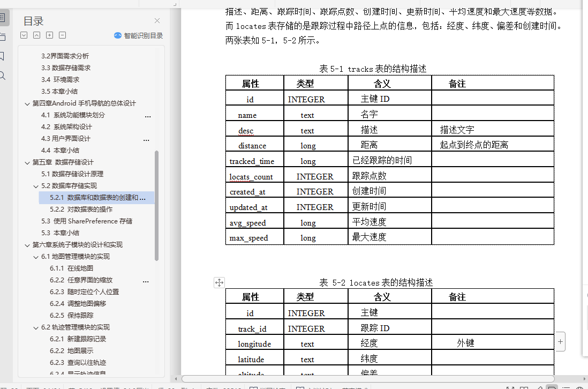The width and height of the screenshot is (588, 389).
Task: Collapse the 6.2 轨迹管理模块的实现 chevron
Action: (x=36, y=328)
